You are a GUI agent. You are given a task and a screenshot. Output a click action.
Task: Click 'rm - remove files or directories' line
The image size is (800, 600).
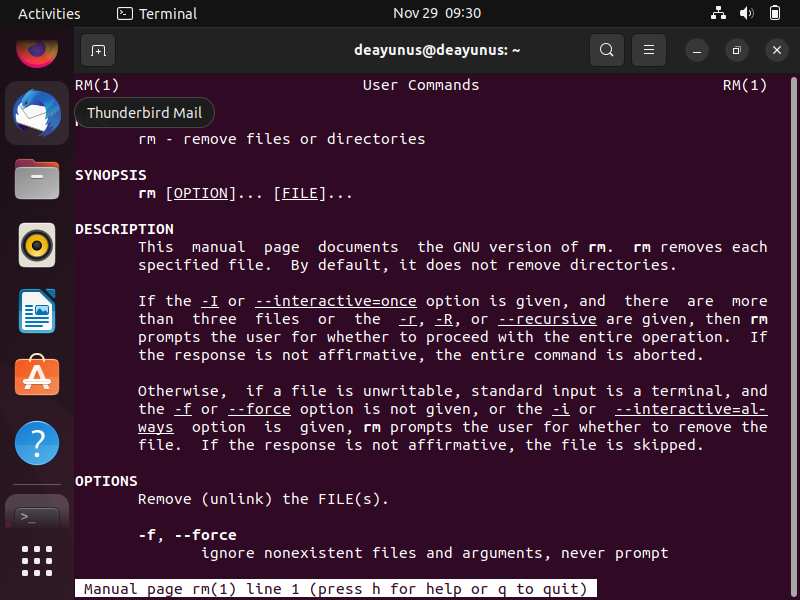pyautogui.click(x=282, y=139)
